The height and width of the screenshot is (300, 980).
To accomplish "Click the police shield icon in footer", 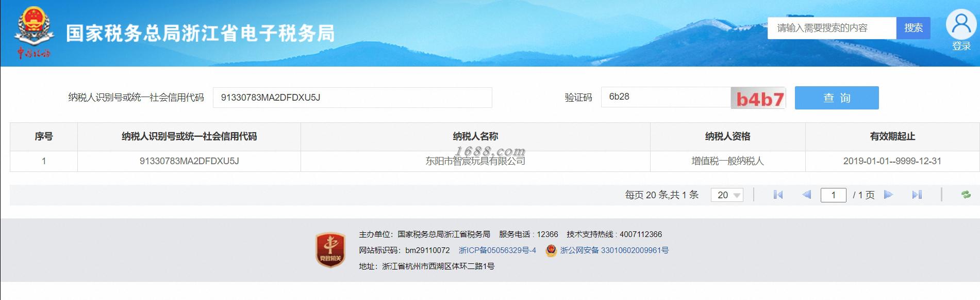I will pos(551,250).
